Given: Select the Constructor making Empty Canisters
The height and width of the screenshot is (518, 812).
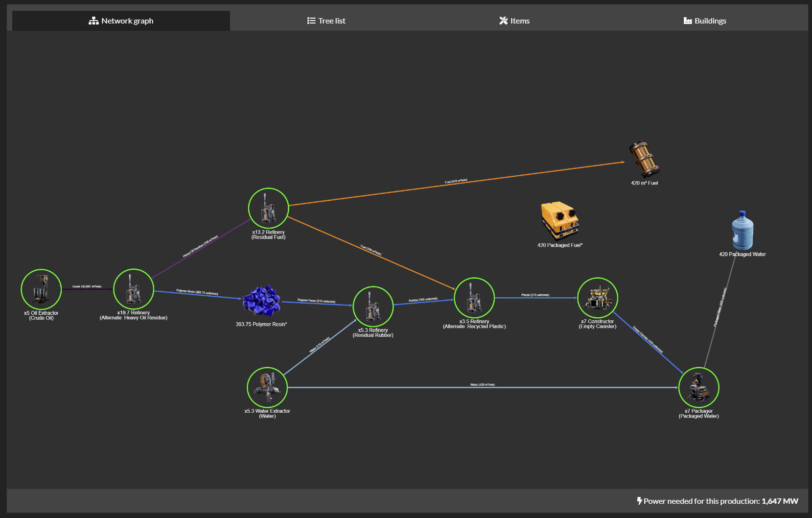Looking at the screenshot, I should click(x=598, y=298).
